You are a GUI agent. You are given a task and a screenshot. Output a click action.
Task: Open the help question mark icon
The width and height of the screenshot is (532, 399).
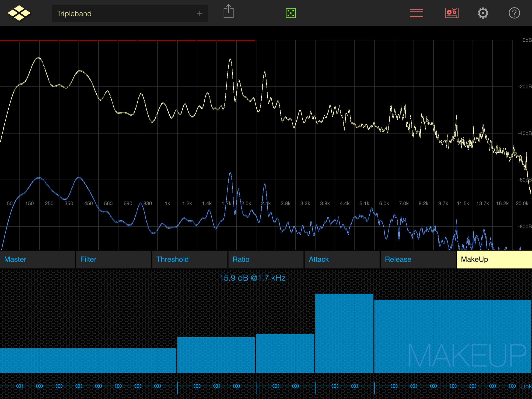tap(514, 13)
